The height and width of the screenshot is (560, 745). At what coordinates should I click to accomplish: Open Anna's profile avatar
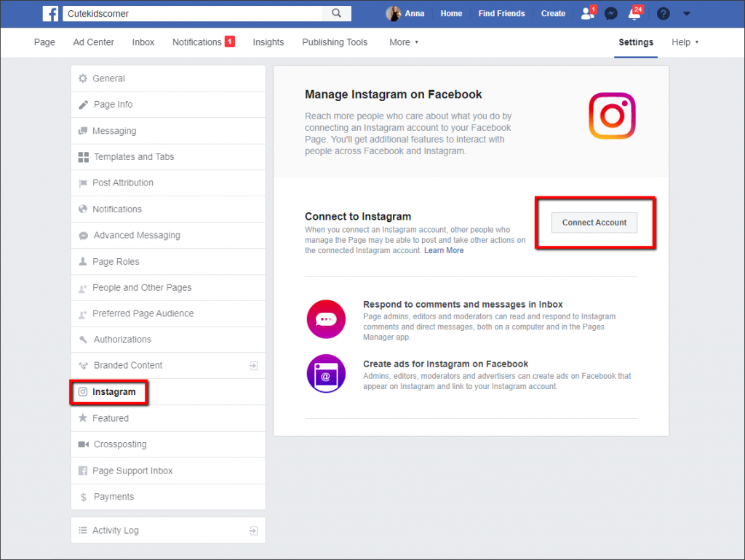tap(393, 13)
